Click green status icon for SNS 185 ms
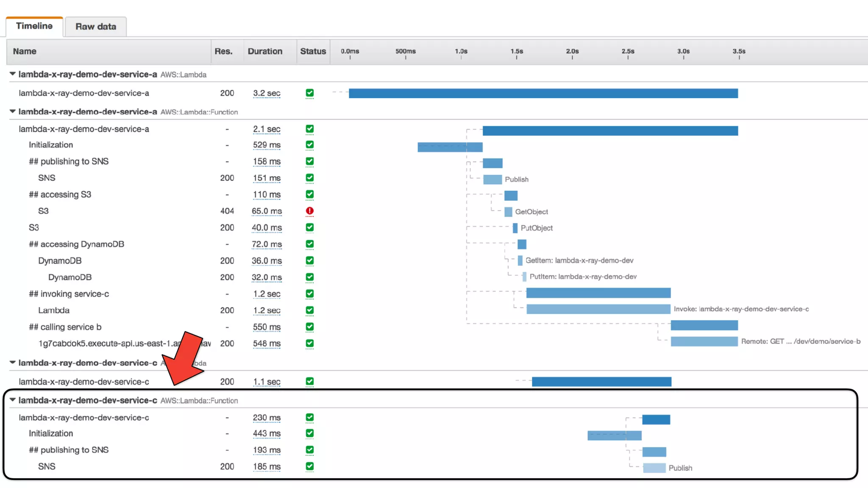 click(310, 466)
